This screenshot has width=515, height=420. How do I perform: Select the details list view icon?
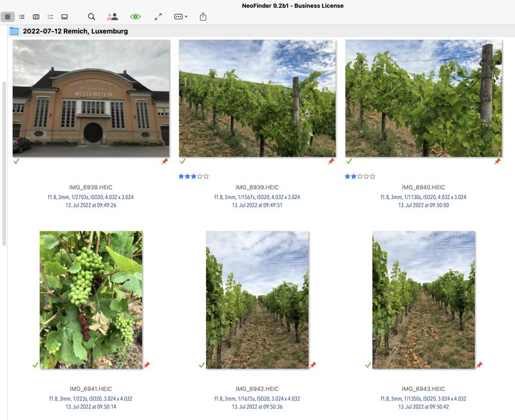click(x=50, y=17)
